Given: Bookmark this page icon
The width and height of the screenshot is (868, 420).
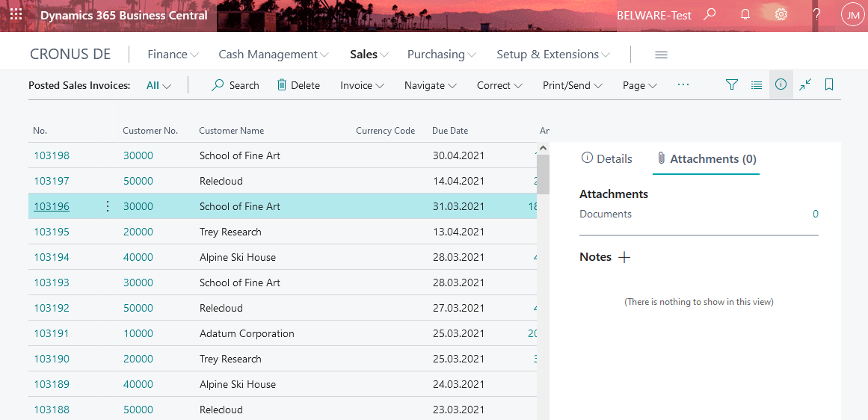Looking at the screenshot, I should [x=829, y=84].
